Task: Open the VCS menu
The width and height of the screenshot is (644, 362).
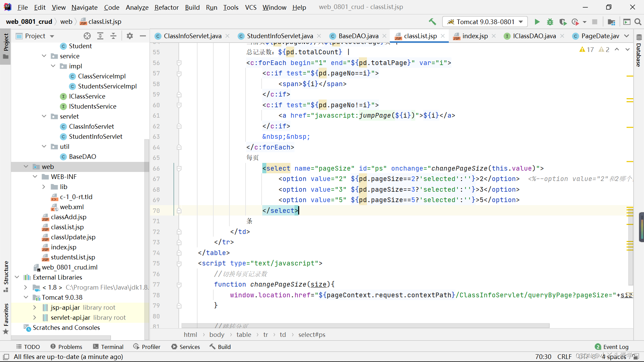Action: coord(251,7)
